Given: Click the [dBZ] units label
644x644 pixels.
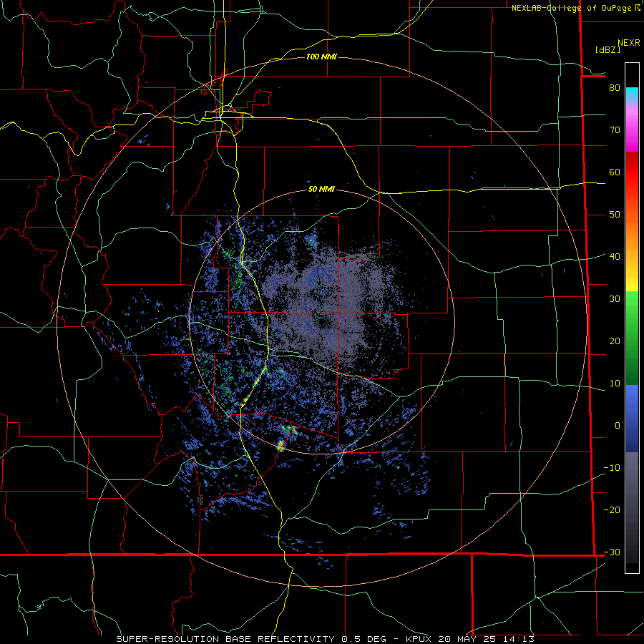Looking at the screenshot, I should click(608, 50).
